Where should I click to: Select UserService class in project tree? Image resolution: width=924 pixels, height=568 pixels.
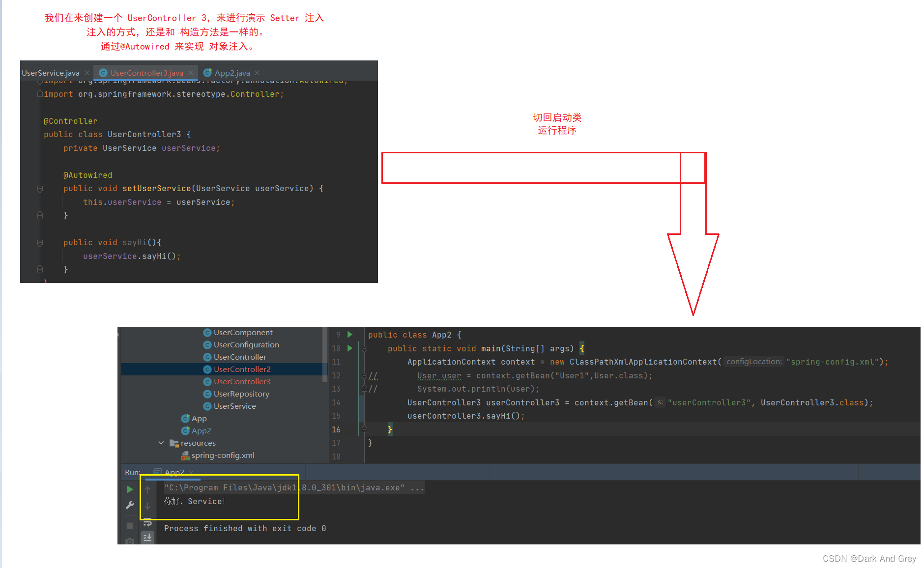coord(234,406)
